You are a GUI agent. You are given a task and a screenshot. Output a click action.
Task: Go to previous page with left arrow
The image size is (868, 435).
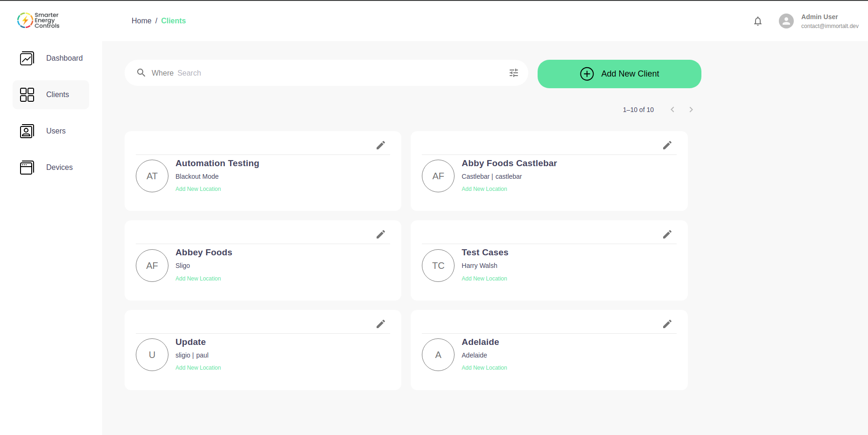pos(672,109)
